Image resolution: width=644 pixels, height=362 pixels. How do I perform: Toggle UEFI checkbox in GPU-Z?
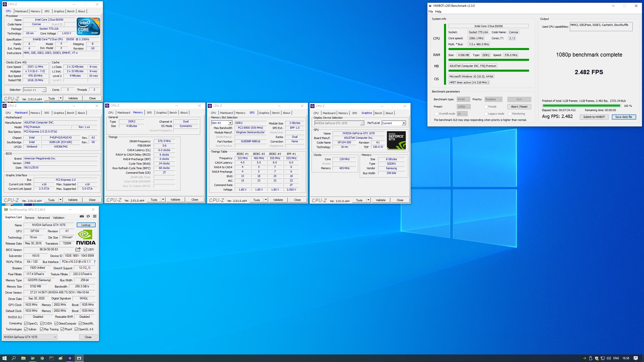(x=86, y=250)
